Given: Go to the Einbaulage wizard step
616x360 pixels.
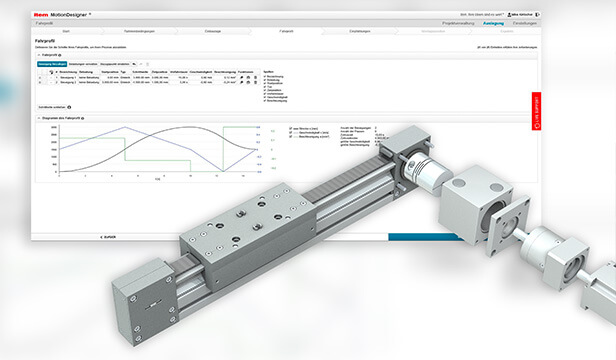Looking at the screenshot, I should click(x=213, y=31).
